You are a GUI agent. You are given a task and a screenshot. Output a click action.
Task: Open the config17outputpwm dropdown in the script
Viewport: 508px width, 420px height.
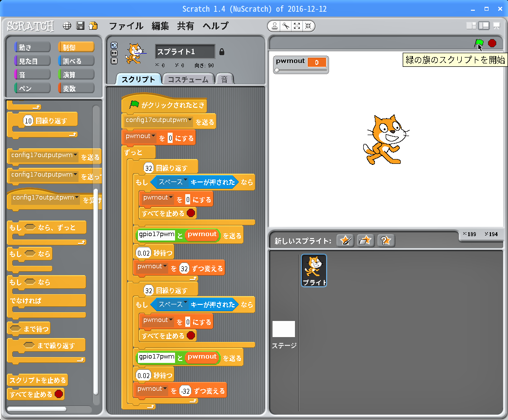tap(190, 120)
